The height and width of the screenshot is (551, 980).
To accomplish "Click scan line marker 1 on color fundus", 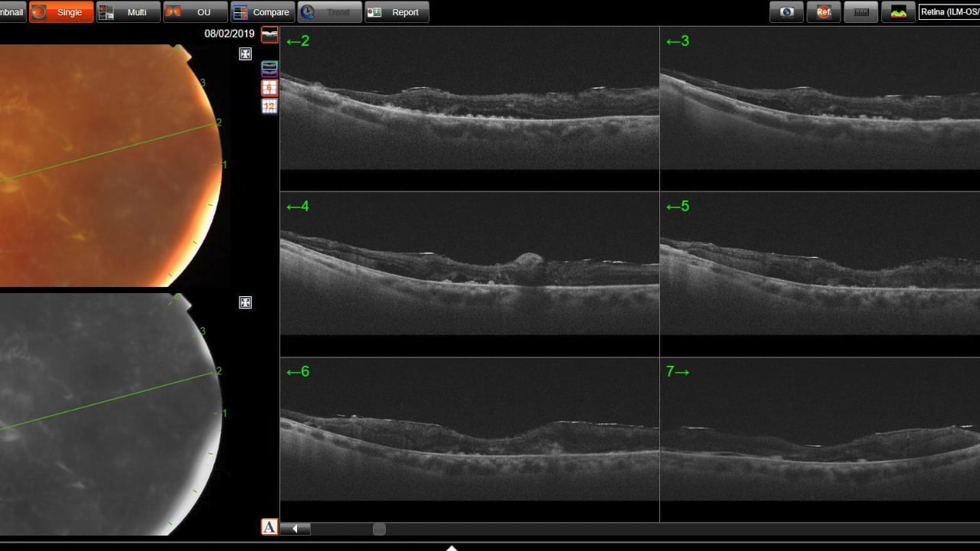I will [224, 165].
